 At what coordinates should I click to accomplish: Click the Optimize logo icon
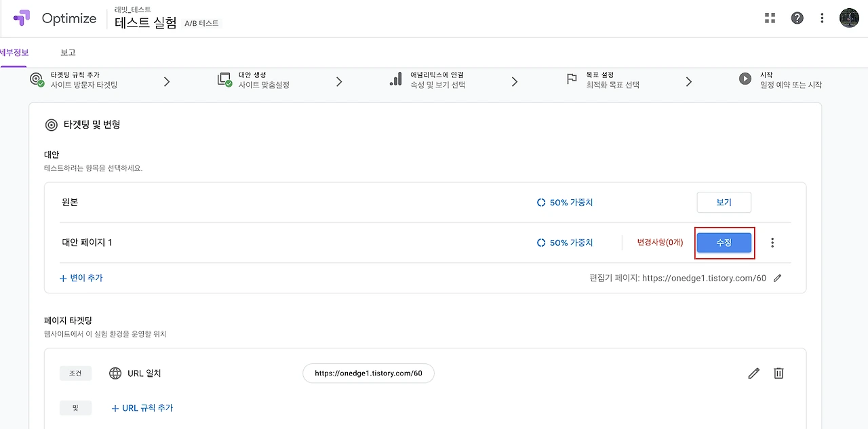point(22,18)
